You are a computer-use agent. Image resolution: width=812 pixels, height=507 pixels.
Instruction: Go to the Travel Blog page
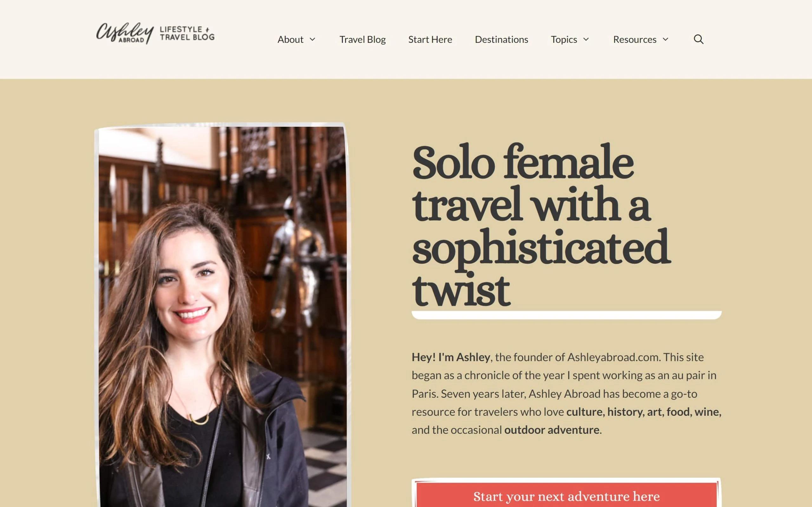point(362,39)
